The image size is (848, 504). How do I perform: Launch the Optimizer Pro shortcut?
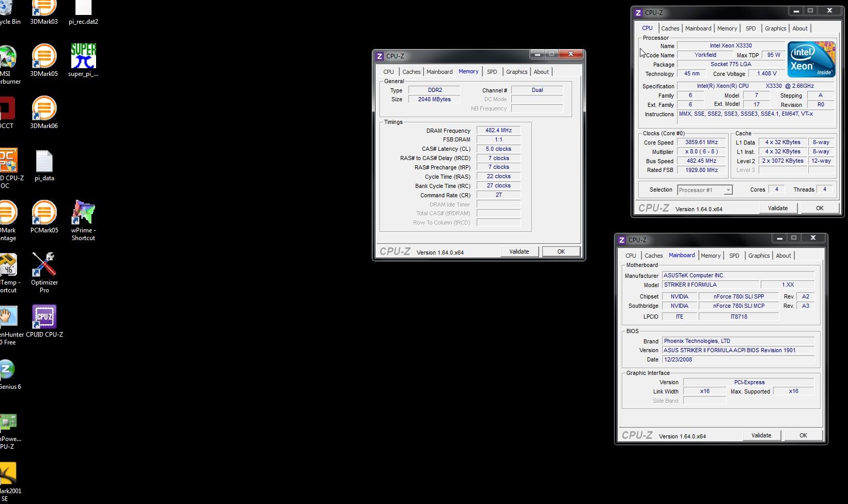point(44,273)
